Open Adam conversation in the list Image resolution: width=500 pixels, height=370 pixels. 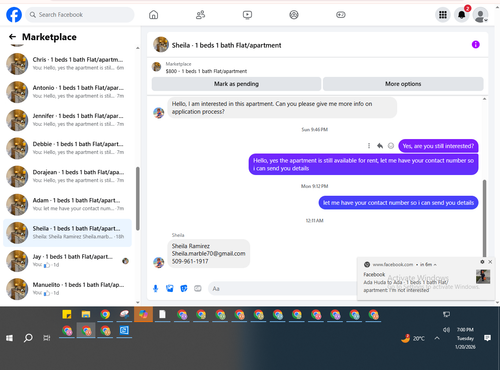point(67,204)
